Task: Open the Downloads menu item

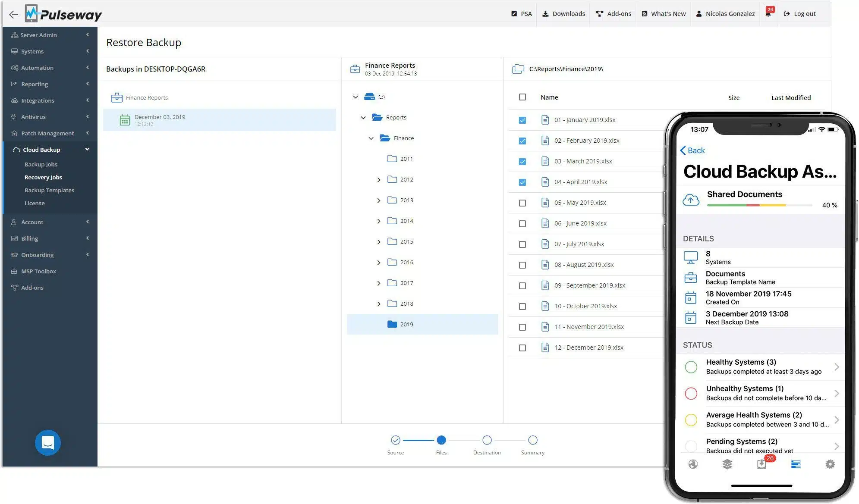Action: click(x=564, y=14)
